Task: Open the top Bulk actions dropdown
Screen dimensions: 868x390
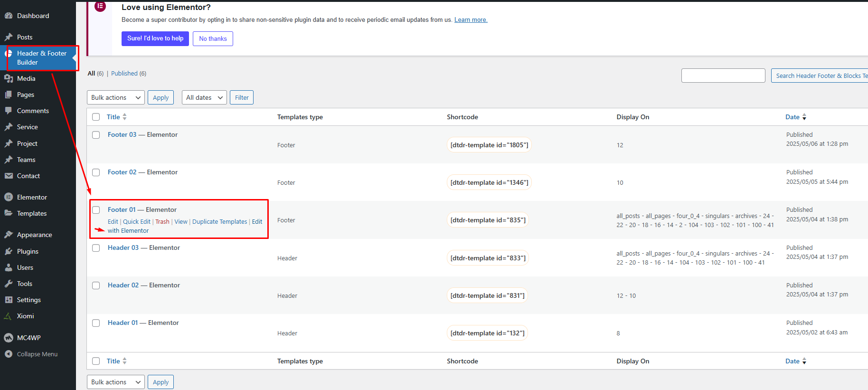Action: click(116, 97)
